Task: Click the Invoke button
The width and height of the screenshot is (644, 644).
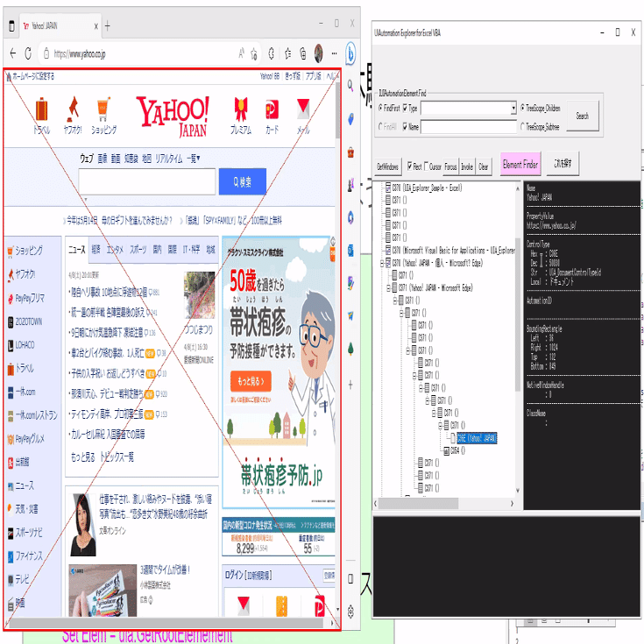Action: 467,166
